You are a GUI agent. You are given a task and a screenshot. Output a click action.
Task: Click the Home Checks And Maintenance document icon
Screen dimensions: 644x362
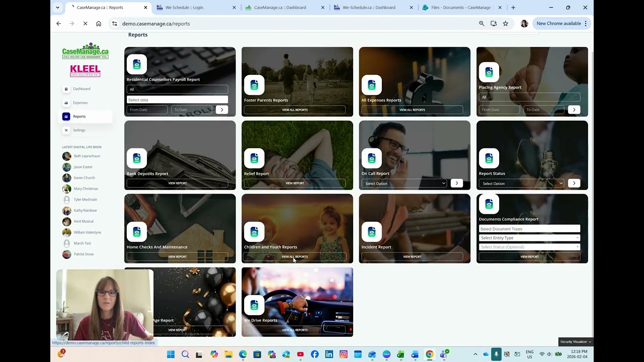click(x=137, y=232)
